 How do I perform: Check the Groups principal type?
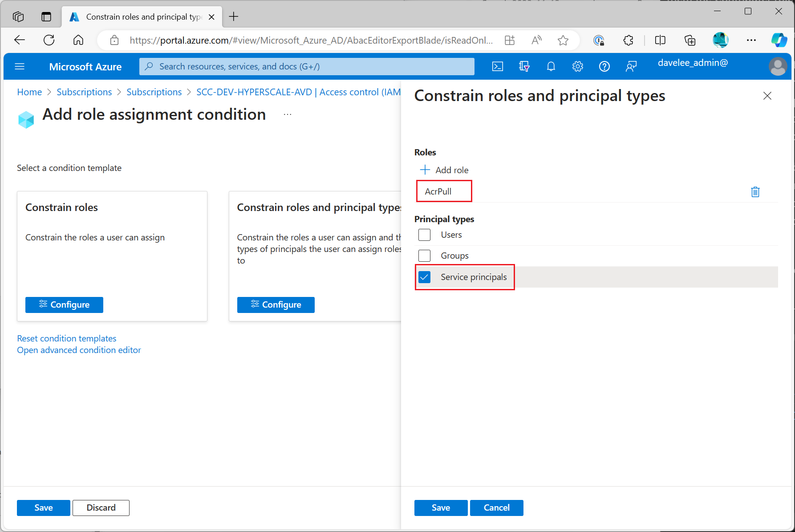click(425, 256)
